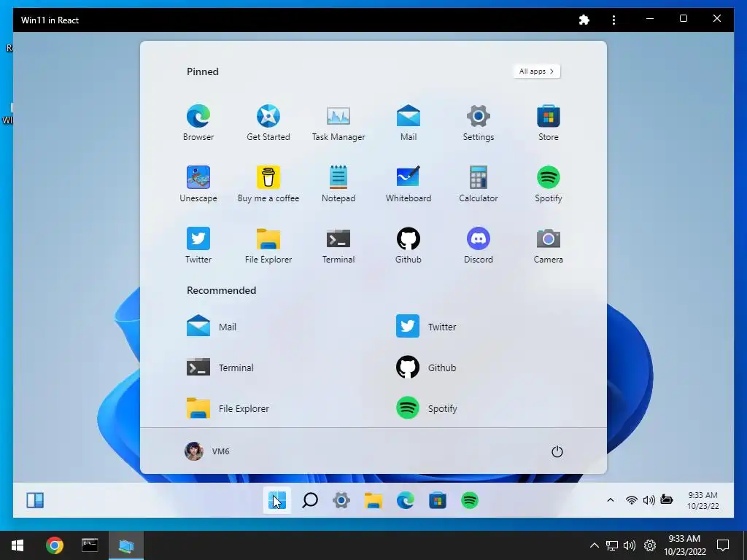The height and width of the screenshot is (560, 747).
Task: Open the 9:33 AM 10/23/22 clock
Action: pyautogui.click(x=703, y=500)
